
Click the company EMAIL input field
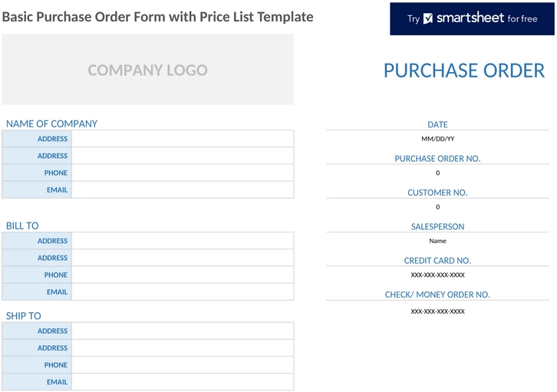(183, 190)
